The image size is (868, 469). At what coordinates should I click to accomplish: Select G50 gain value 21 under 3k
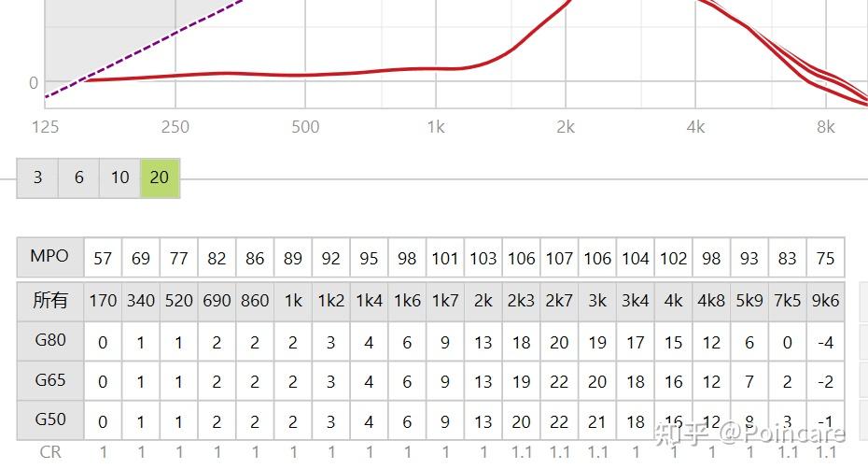pyautogui.click(x=597, y=421)
